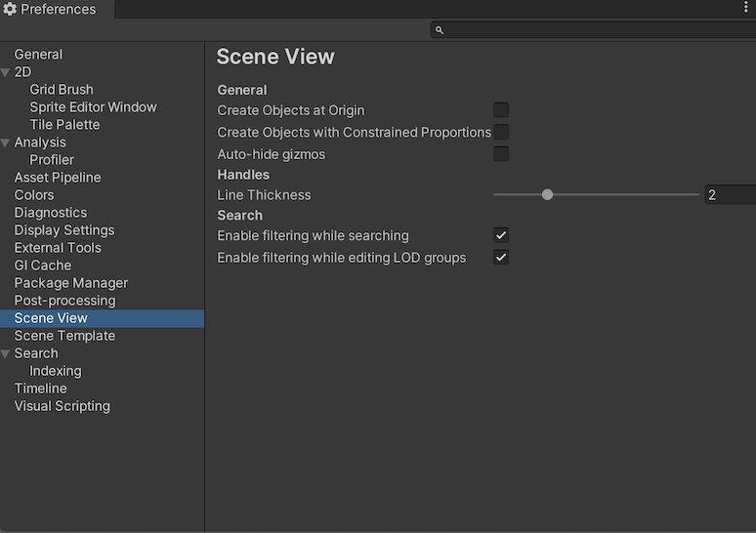756x533 pixels.
Task: Collapse the 2D category
Action: [5, 72]
